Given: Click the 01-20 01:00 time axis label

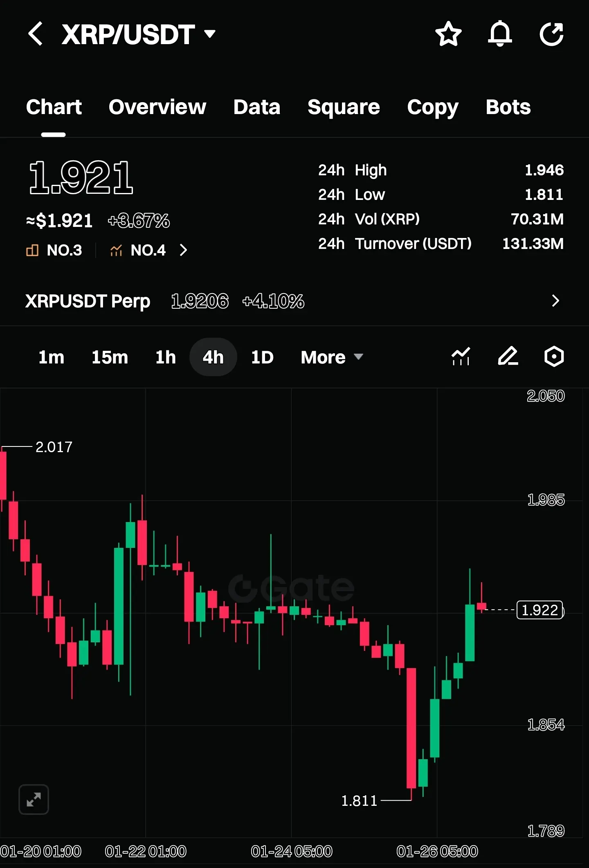Looking at the screenshot, I should click(40, 852).
